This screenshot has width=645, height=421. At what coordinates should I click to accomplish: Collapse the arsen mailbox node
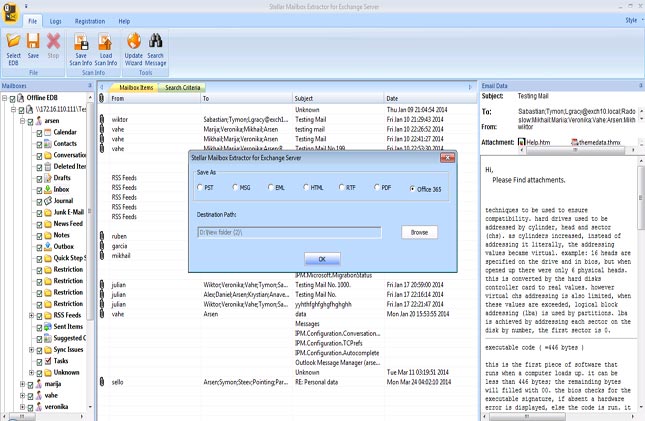click(x=23, y=121)
